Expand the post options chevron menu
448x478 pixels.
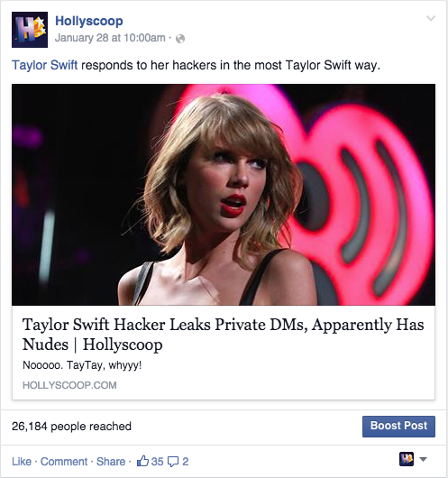(x=431, y=18)
